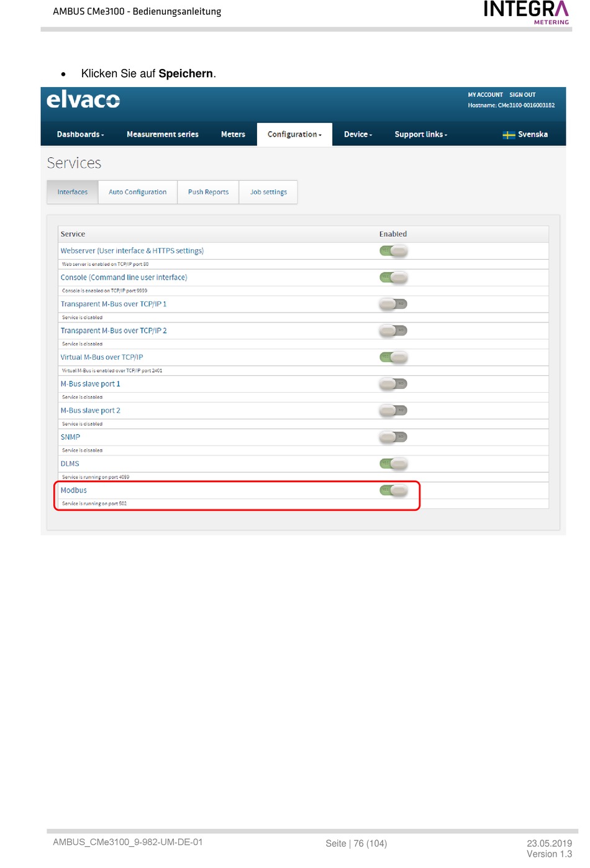
Task: Click 'Virtual M-Bus is enabled over TCP/IP port 2401'
Action: [x=112, y=371]
